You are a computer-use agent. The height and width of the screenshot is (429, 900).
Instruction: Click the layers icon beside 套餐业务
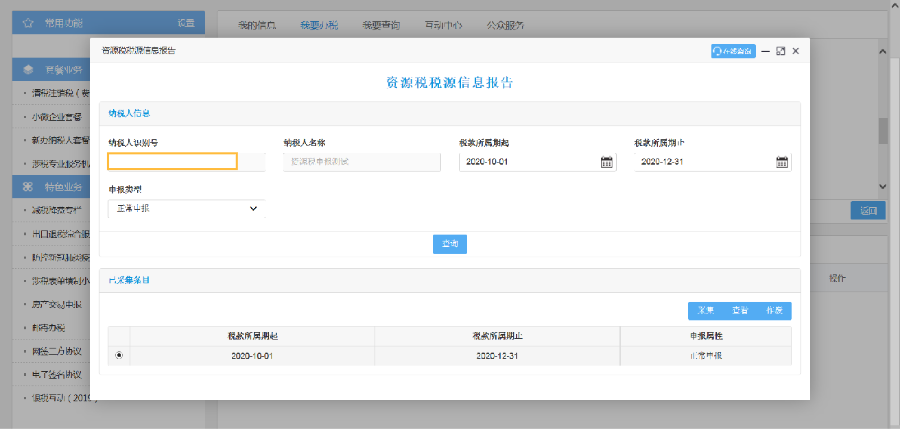pyautogui.click(x=28, y=70)
